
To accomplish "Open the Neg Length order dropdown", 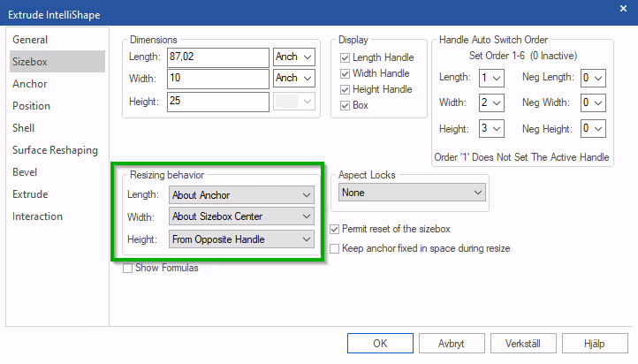I will [593, 78].
